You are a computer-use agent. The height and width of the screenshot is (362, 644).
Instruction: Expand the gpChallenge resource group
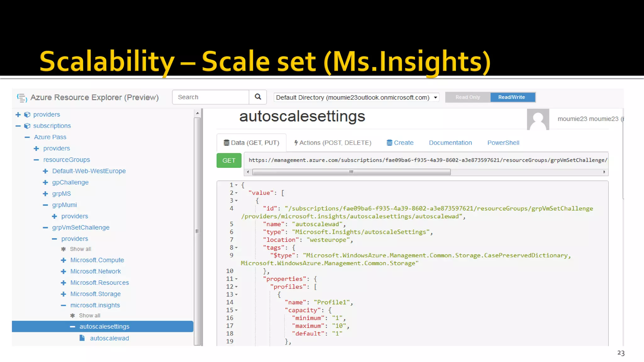(x=46, y=183)
